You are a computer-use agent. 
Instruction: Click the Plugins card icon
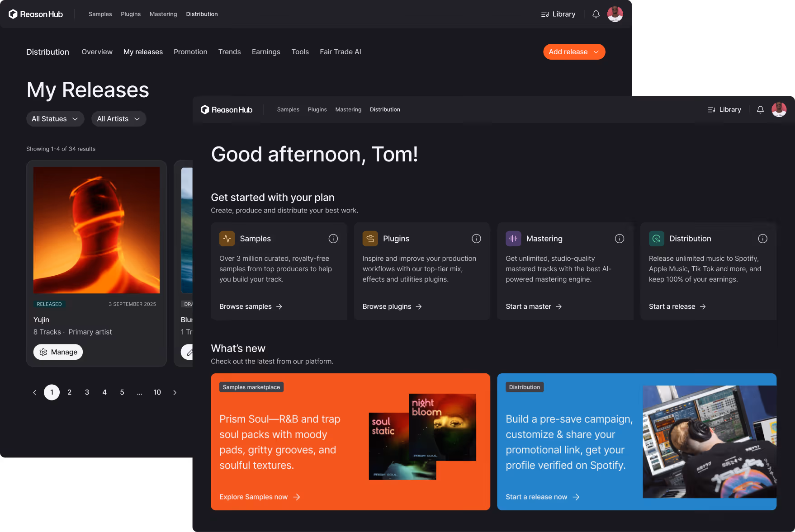370,239
